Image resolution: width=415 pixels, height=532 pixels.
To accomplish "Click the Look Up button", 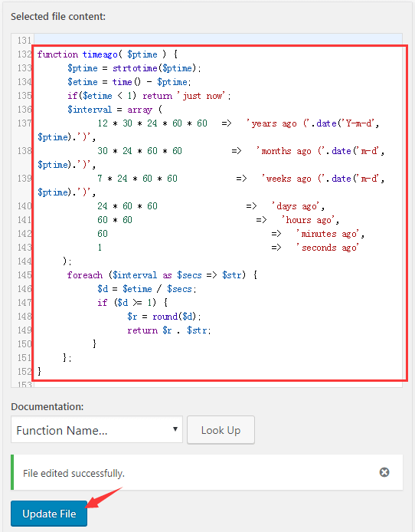I will (221, 430).
